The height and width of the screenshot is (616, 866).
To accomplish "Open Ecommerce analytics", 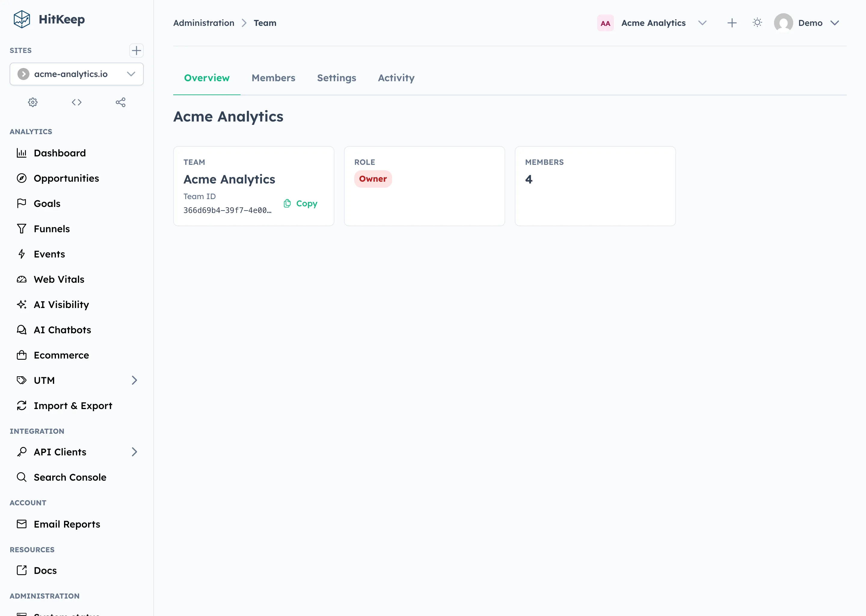I will tap(77, 356).
